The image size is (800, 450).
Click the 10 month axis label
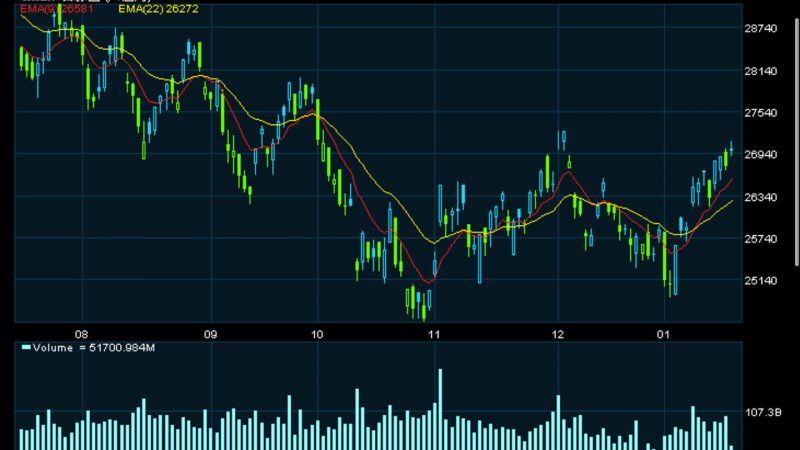[317, 334]
